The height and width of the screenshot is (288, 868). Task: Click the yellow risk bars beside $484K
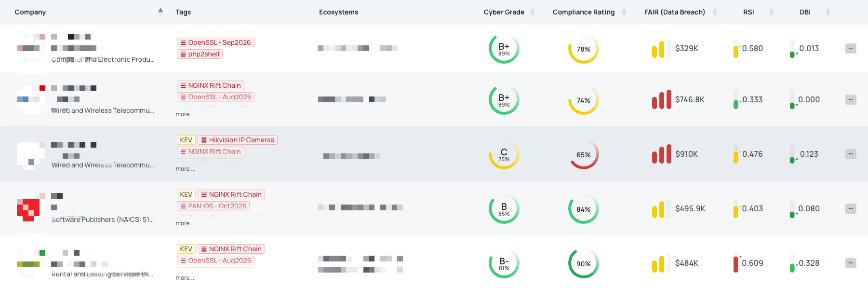click(x=662, y=263)
